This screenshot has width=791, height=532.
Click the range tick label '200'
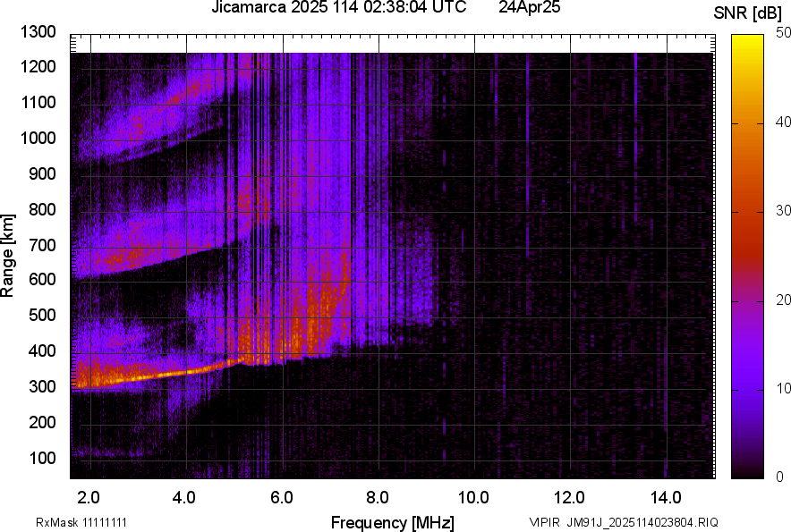pos(42,422)
